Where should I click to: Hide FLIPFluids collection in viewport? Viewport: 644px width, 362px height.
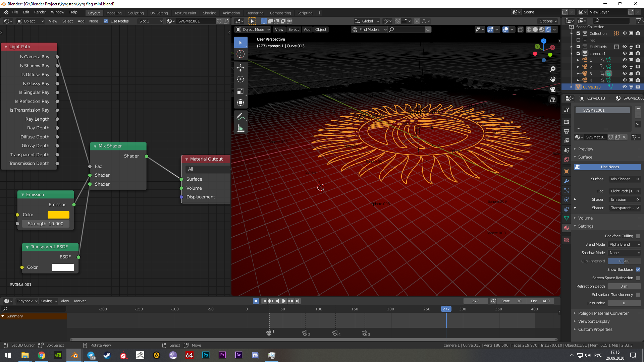click(625, 47)
